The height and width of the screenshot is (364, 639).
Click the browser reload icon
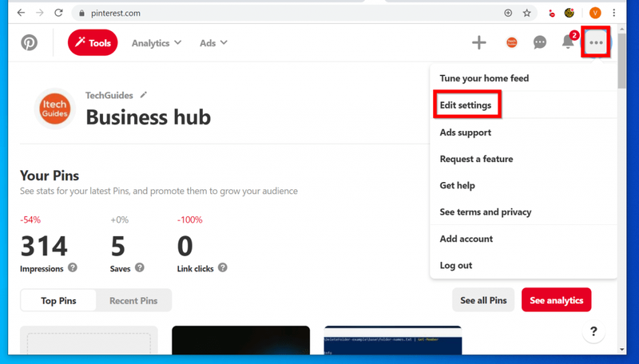[58, 13]
